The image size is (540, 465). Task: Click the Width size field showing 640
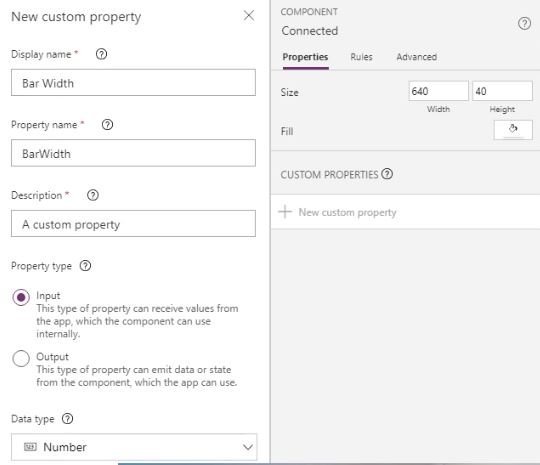pos(438,91)
